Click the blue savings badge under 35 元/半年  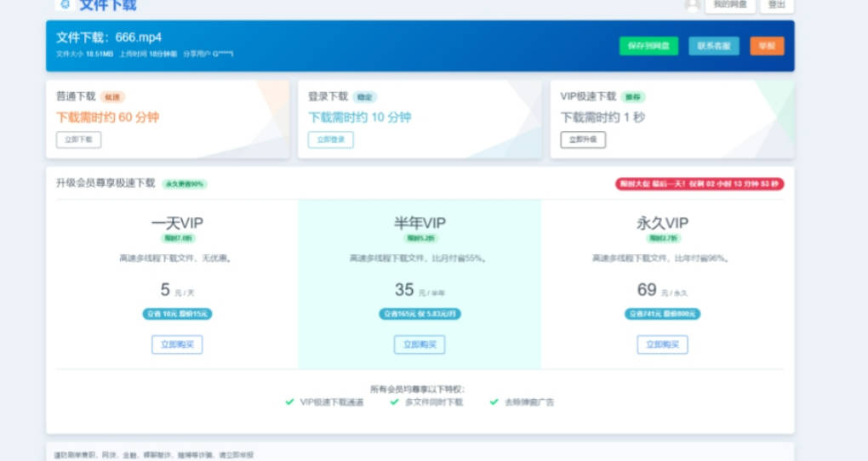[420, 314]
